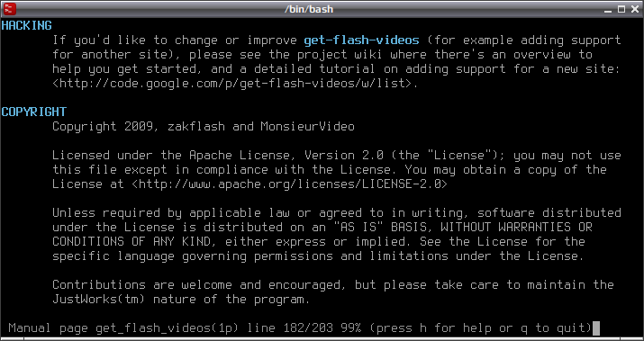Click the HACKING section heading
Screen dimensions: 644x341
point(27,25)
